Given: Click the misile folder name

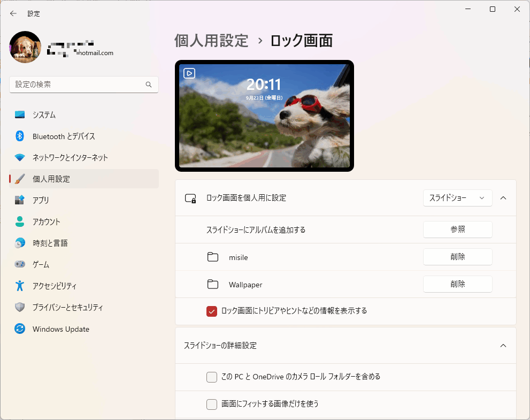Looking at the screenshot, I should [239, 257].
